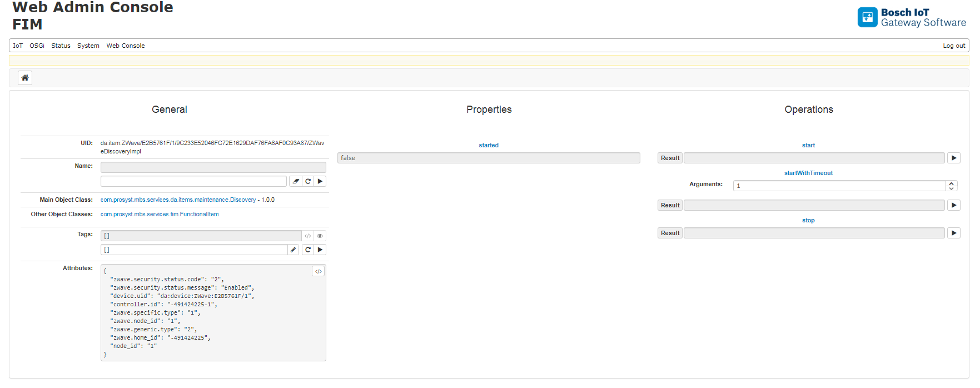Decrease the startWithTimeout argument value
Screen dimensions: 980x388
pyautogui.click(x=952, y=188)
